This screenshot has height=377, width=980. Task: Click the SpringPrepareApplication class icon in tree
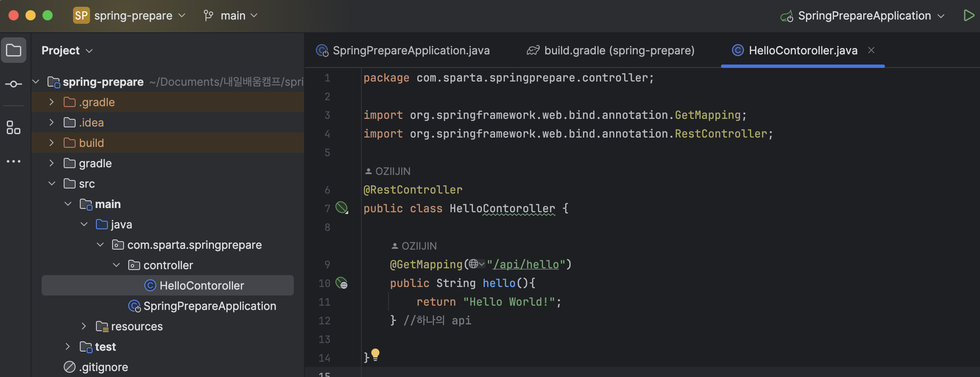point(135,306)
